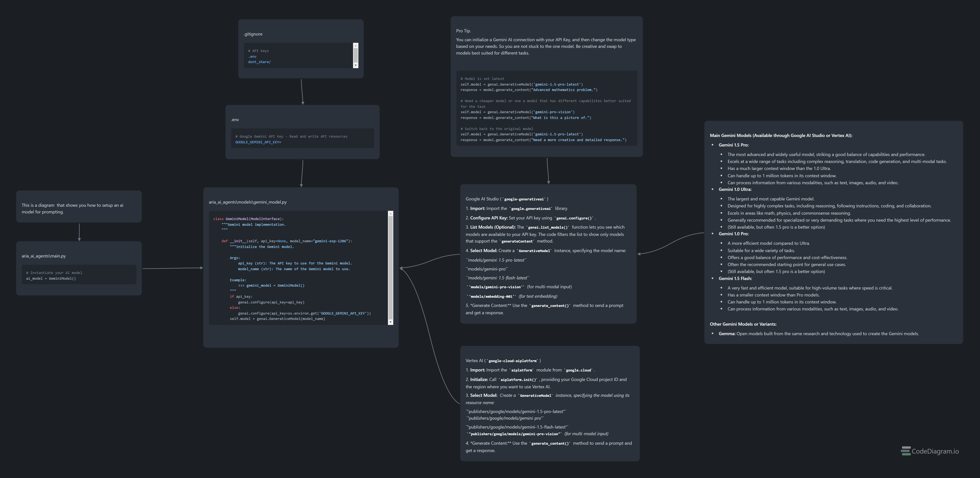Click 'publishers/google/models/gemini-1.5-pro-latest' entry
980x478 pixels.
[x=516, y=411]
